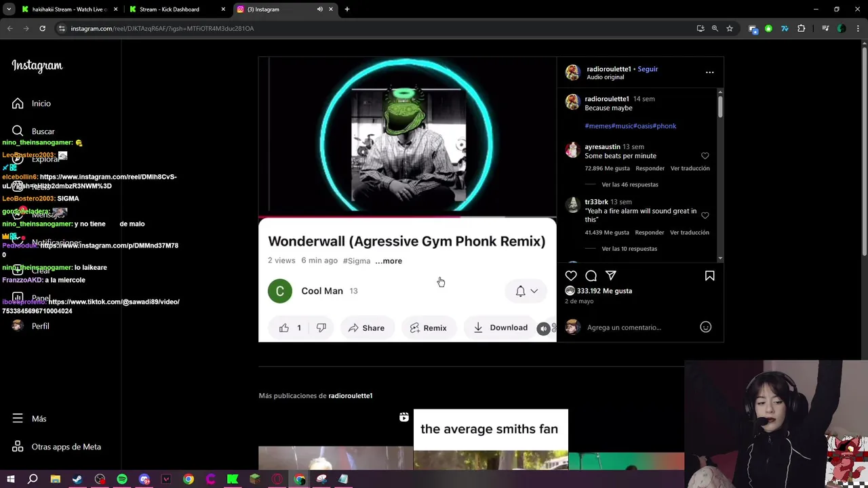Open 333.192 Me gusta likes list
Image resolution: width=868 pixels, height=488 pixels.
(604, 291)
